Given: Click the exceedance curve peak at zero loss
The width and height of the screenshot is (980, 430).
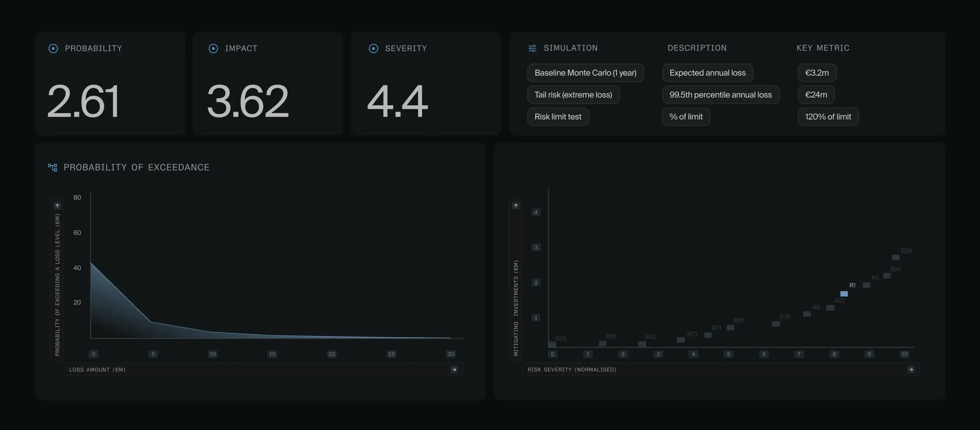Looking at the screenshot, I should [x=90, y=262].
